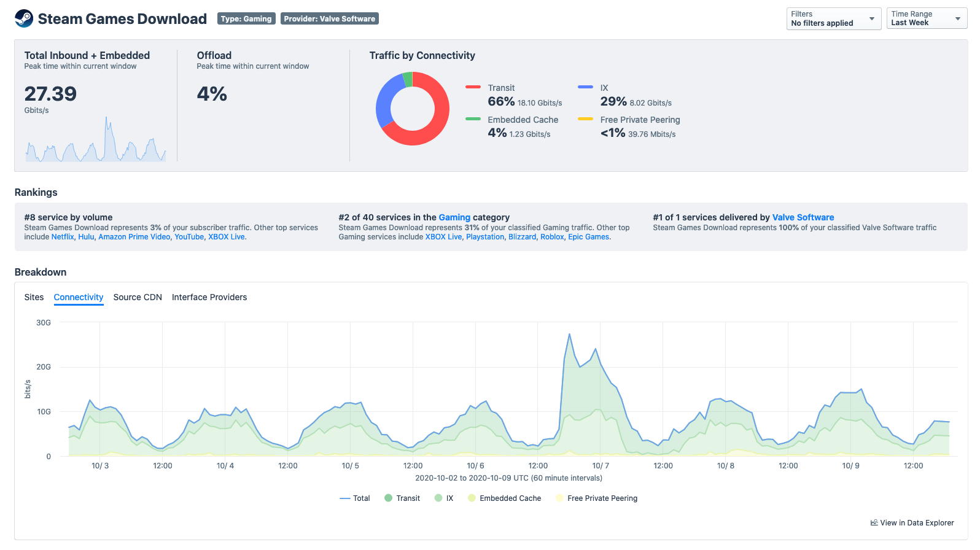Toggle the Transit series in chart legend
980x550 pixels.
point(402,498)
